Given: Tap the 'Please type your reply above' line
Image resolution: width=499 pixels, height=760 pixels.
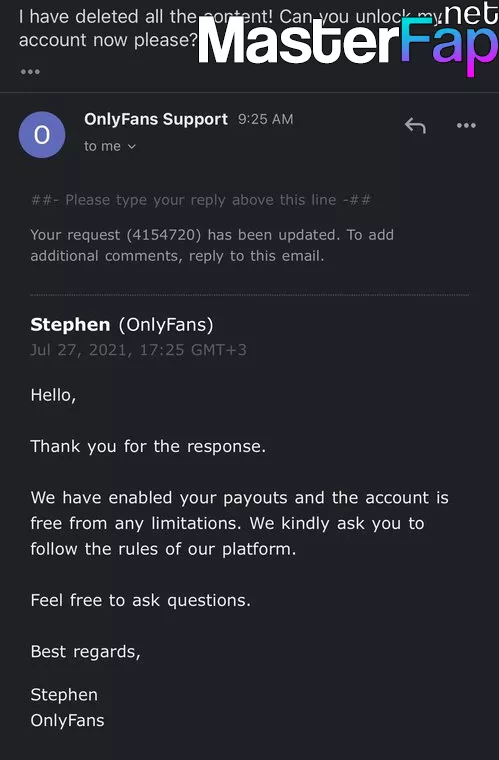Looking at the screenshot, I should point(201,200).
